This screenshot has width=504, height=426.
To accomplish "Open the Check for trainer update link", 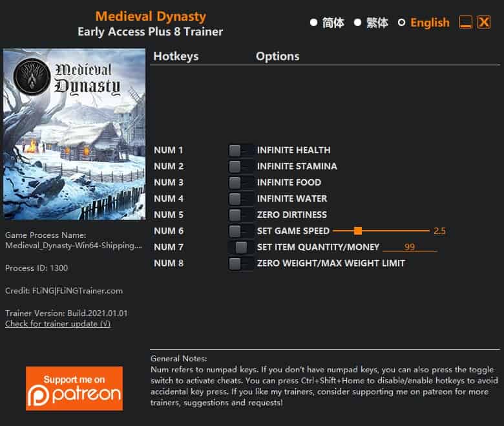I will coord(58,324).
